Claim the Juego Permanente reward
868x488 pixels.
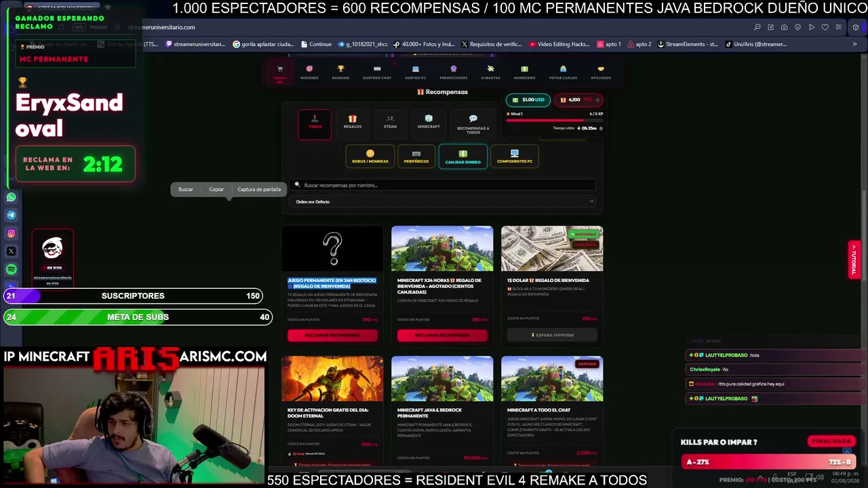(332, 335)
